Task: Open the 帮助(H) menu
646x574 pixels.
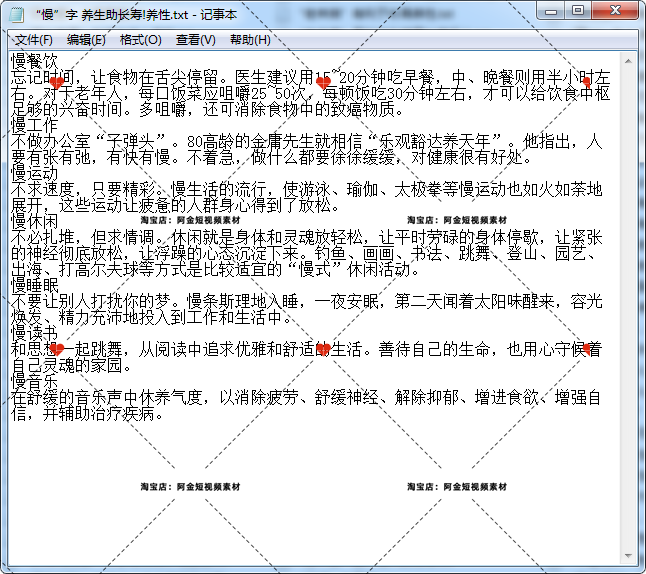Action: 249,40
